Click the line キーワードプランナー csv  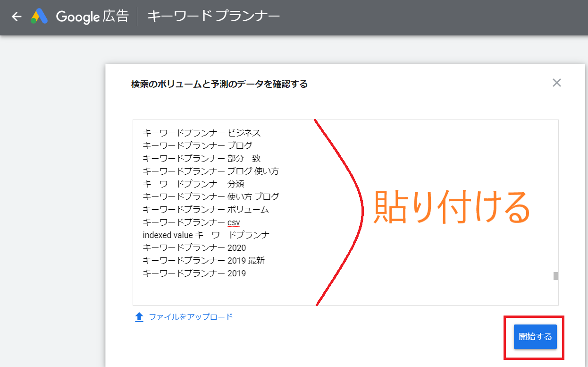(x=192, y=222)
